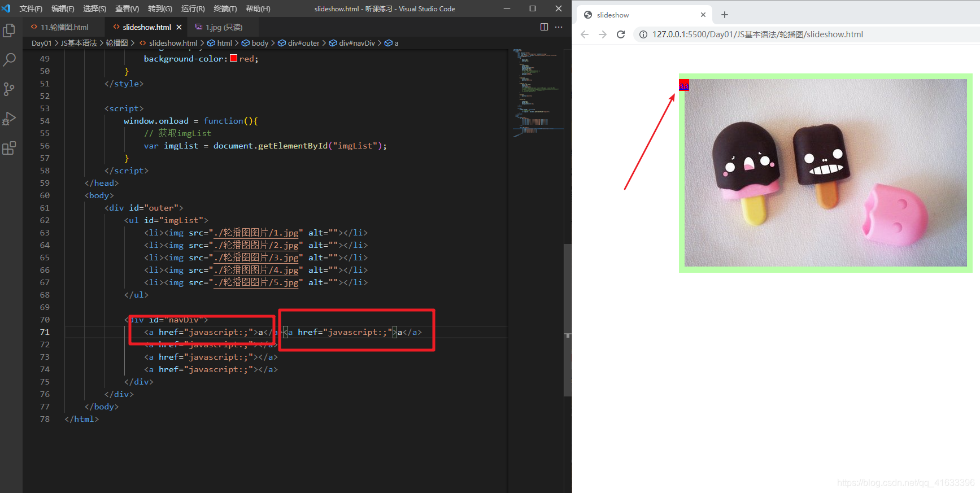
Task: Open the 终端(T) menu
Action: click(225, 8)
